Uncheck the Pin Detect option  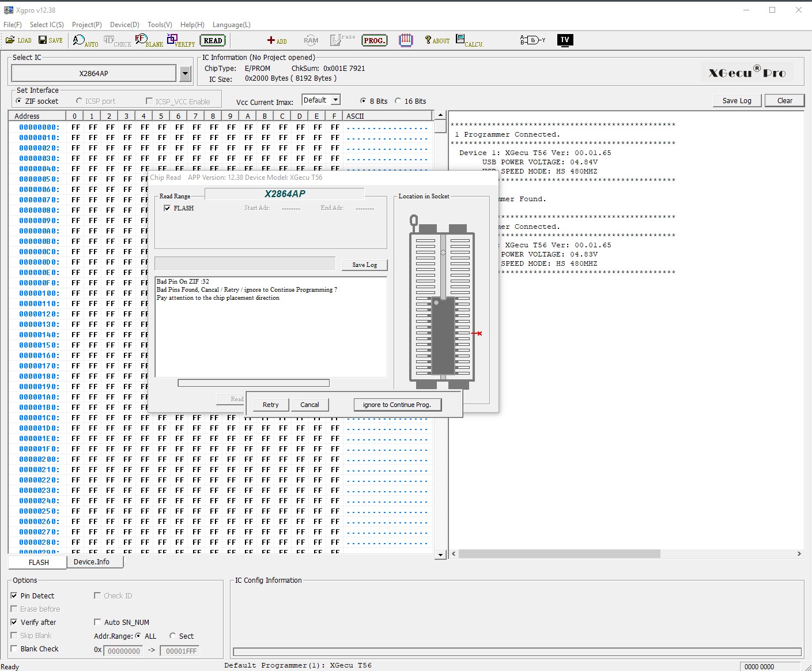14,595
